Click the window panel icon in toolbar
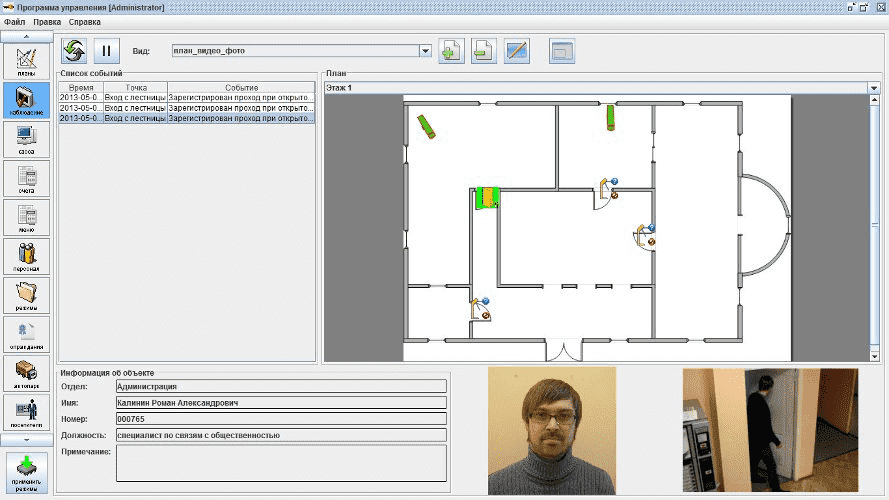 click(562, 50)
